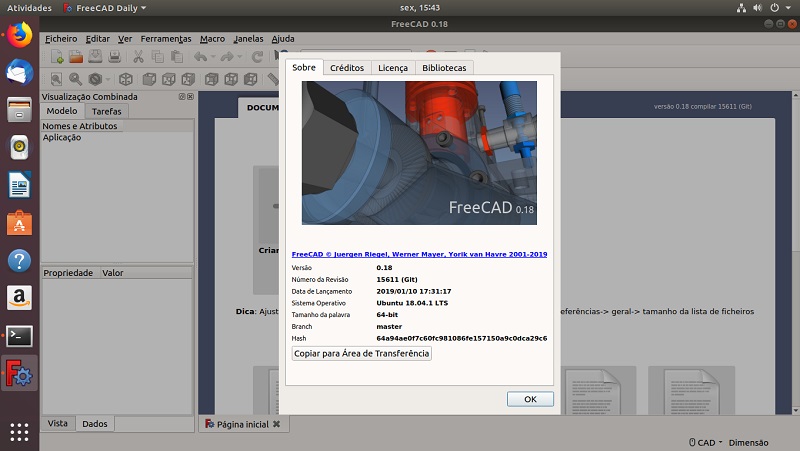Screen dimensions: 800x451
Task: Switch to the Créditos tab
Action: click(x=347, y=68)
